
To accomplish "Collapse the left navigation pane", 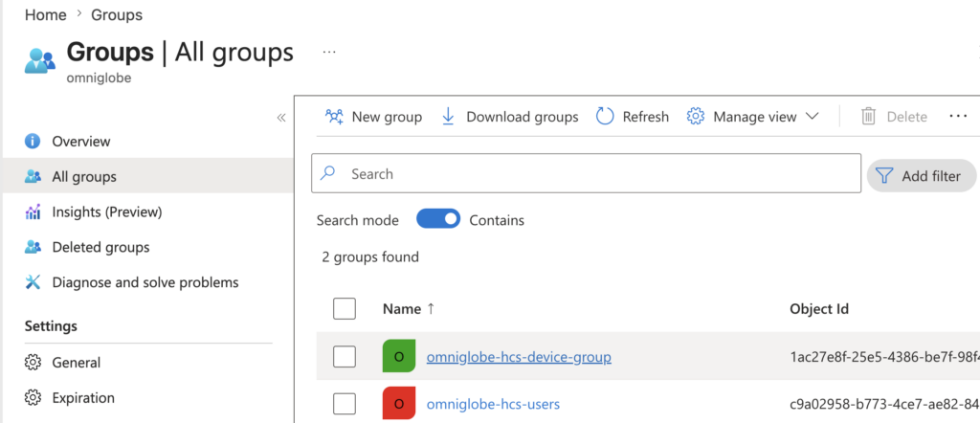I will coord(281,118).
